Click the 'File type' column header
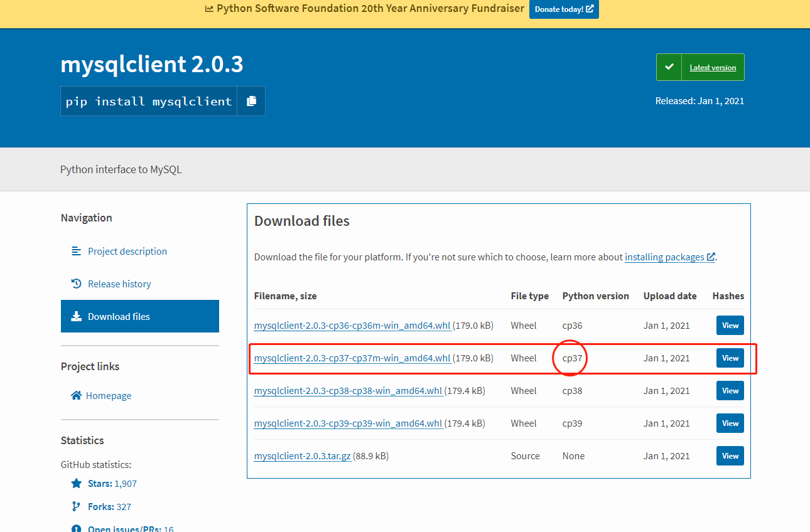This screenshot has width=810, height=532. pos(530,295)
